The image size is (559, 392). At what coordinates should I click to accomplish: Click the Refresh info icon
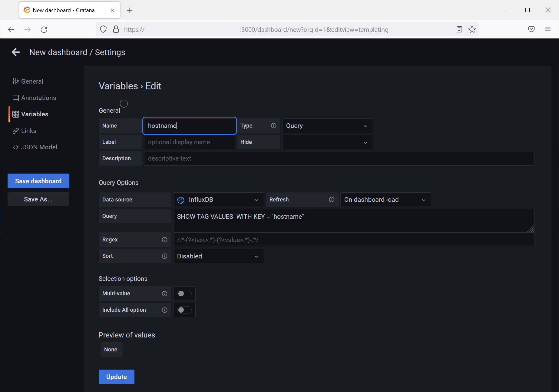(x=332, y=200)
